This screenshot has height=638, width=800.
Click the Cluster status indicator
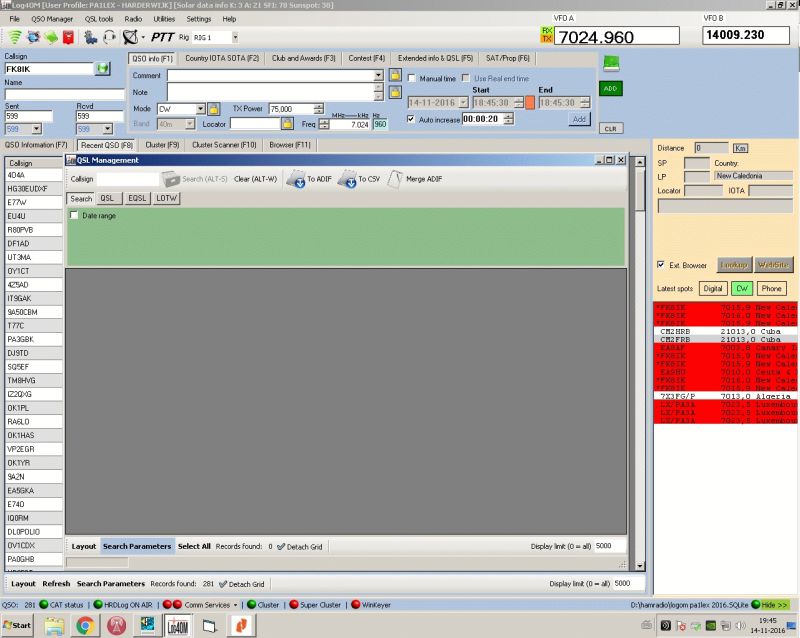click(x=251, y=605)
